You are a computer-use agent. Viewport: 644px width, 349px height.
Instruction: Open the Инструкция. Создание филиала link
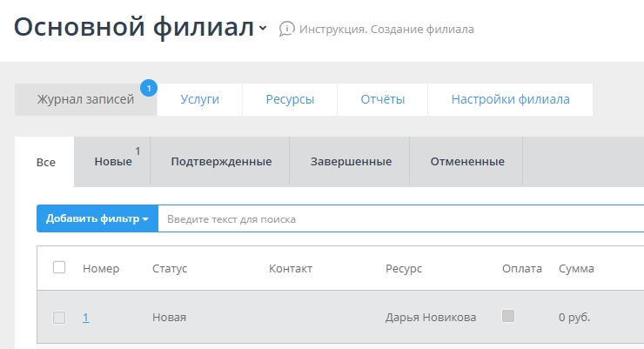tap(386, 30)
